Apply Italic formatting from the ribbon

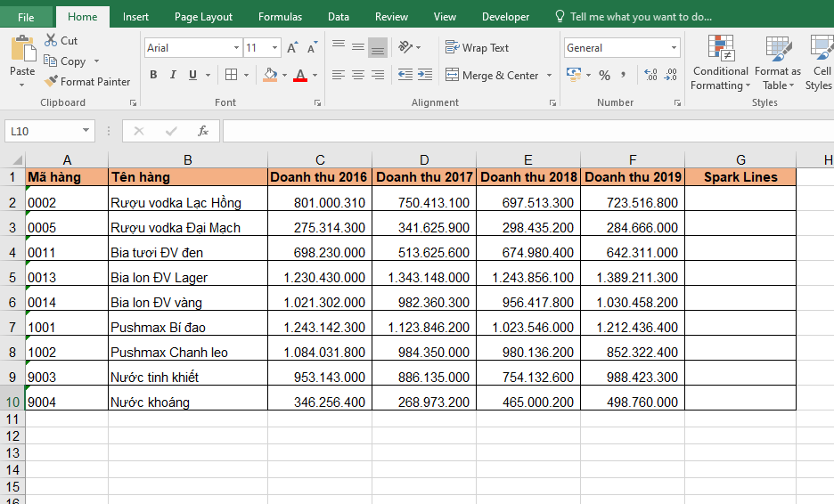tap(173, 76)
